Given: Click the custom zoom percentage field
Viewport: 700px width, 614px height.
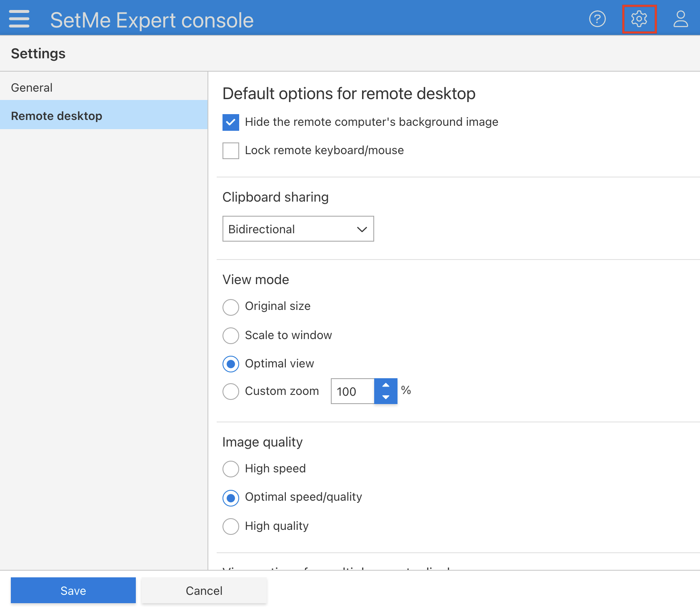Looking at the screenshot, I should click(x=352, y=391).
